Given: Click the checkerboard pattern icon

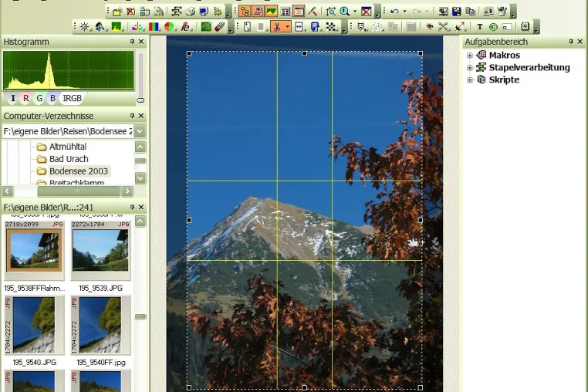Looking at the screenshot, I should click(331, 27).
